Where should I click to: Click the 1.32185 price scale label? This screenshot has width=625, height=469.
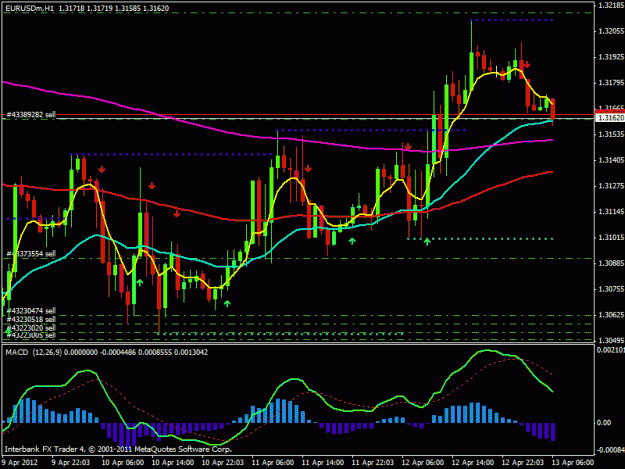click(x=611, y=5)
